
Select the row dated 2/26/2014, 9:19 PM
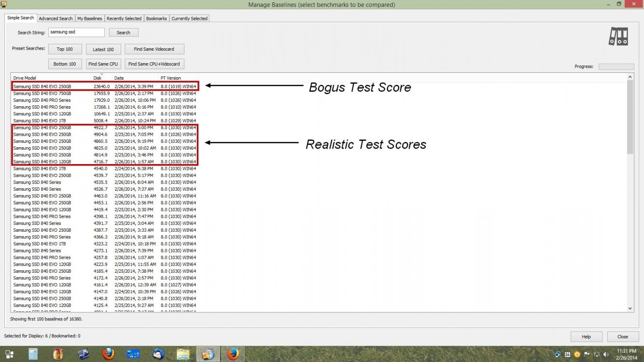105,141
